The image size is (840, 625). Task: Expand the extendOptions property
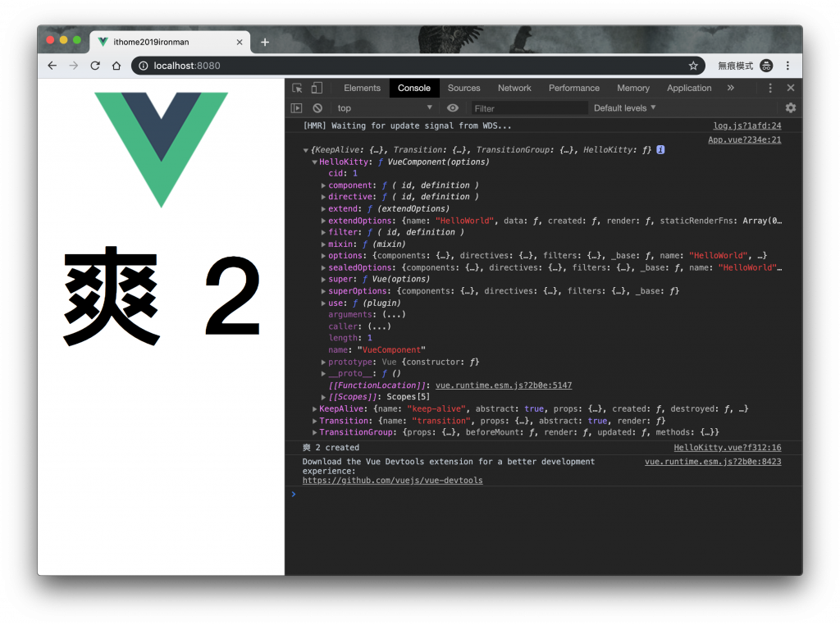click(x=323, y=221)
